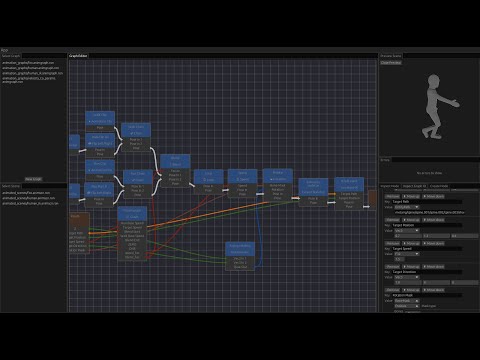Select the Rotate node's Rotation icon
480x360 pixels.
(271, 179)
